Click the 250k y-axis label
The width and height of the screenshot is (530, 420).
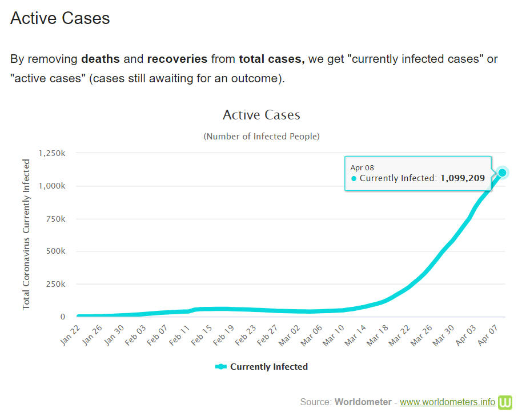[55, 284]
